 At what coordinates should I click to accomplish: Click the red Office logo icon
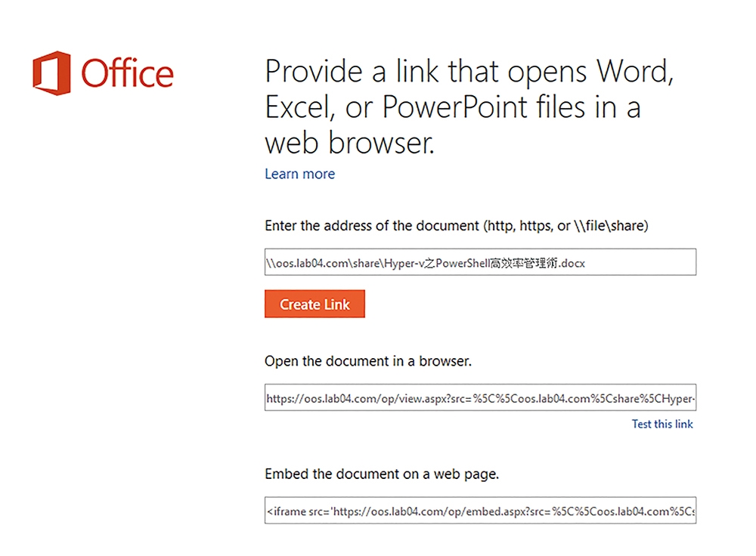pyautogui.click(x=51, y=73)
